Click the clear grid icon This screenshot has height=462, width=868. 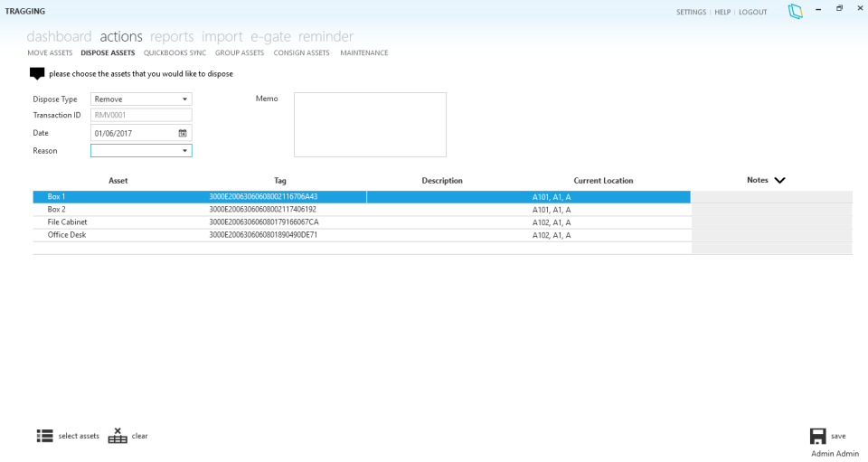pyautogui.click(x=118, y=436)
